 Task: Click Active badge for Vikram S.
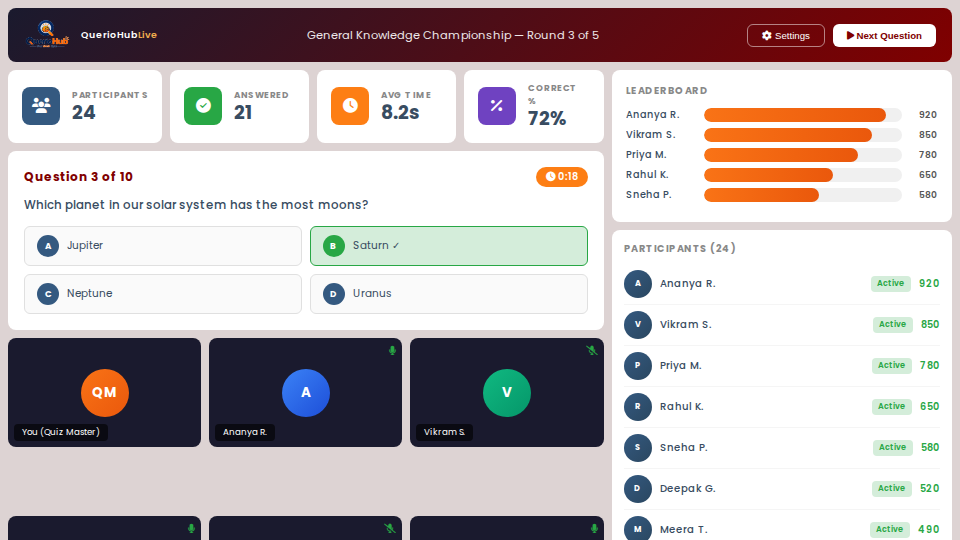[893, 324]
